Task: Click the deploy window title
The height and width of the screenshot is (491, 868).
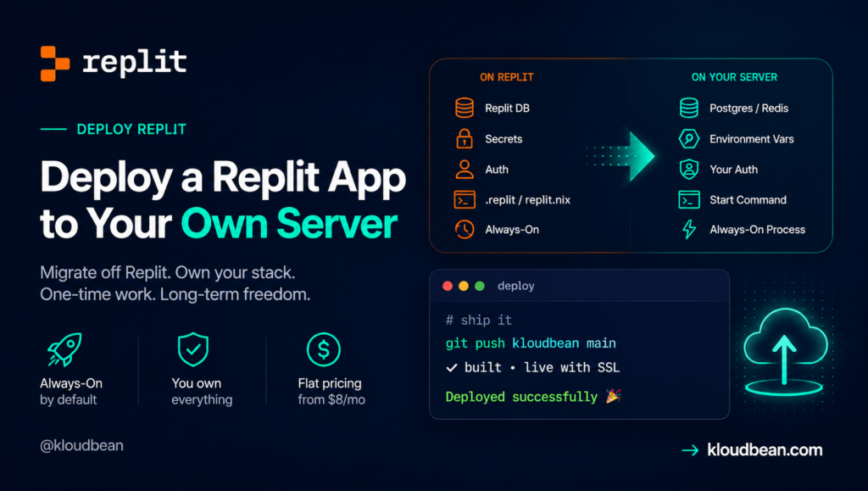Action: tap(516, 286)
